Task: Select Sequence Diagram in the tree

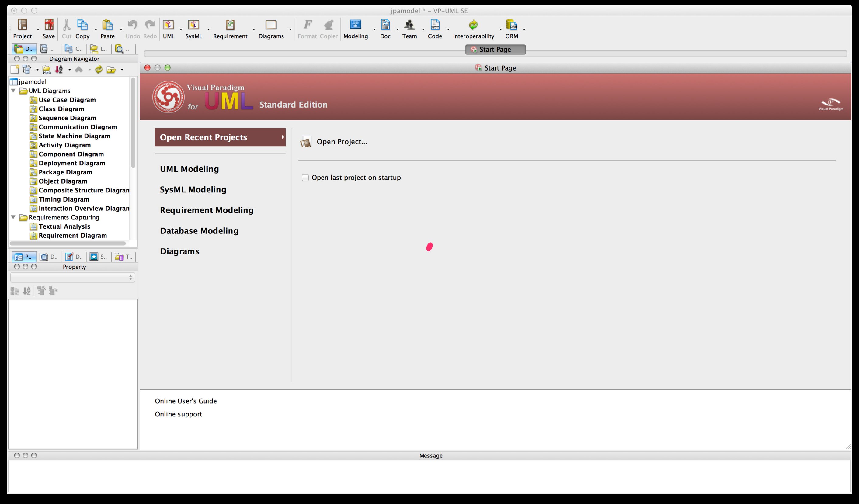Action: coord(68,118)
